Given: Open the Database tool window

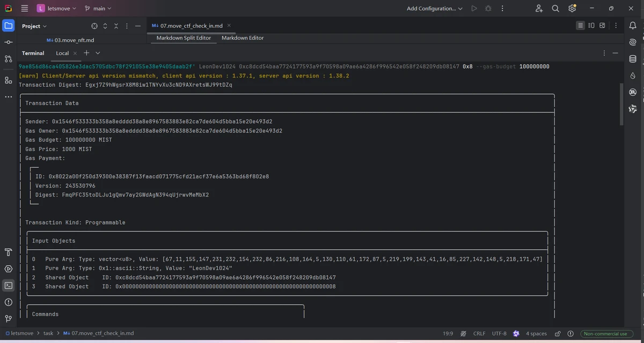Looking at the screenshot, I should click(x=632, y=58).
